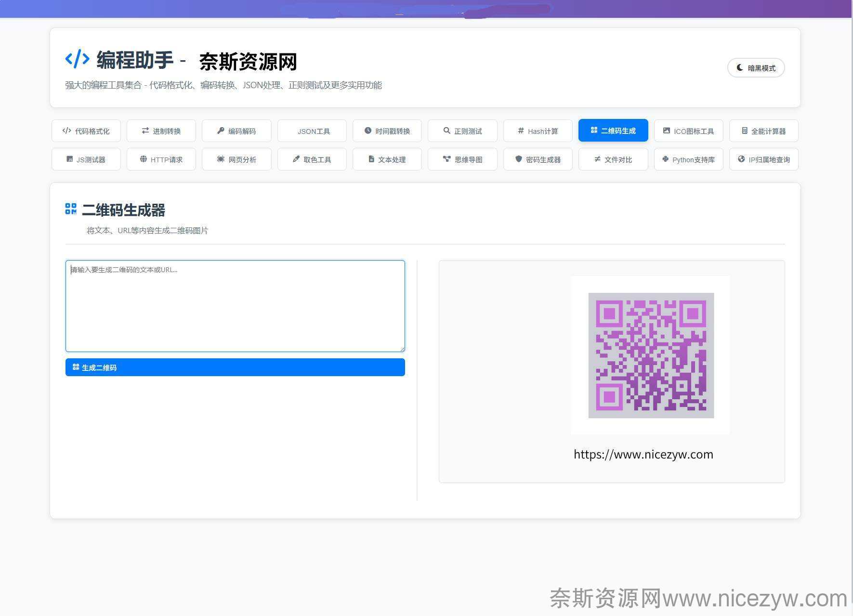Screen dimensions: 853x616
Task: Click the 生成二维码 button
Action: coord(235,367)
